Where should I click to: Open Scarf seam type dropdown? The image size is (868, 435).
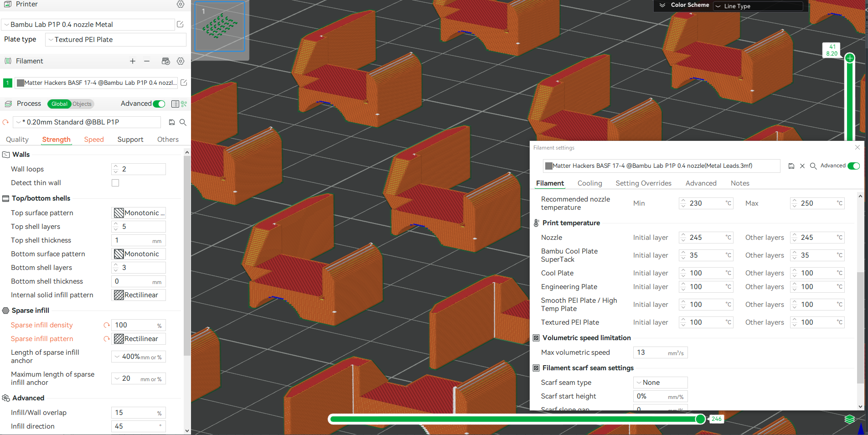click(660, 383)
